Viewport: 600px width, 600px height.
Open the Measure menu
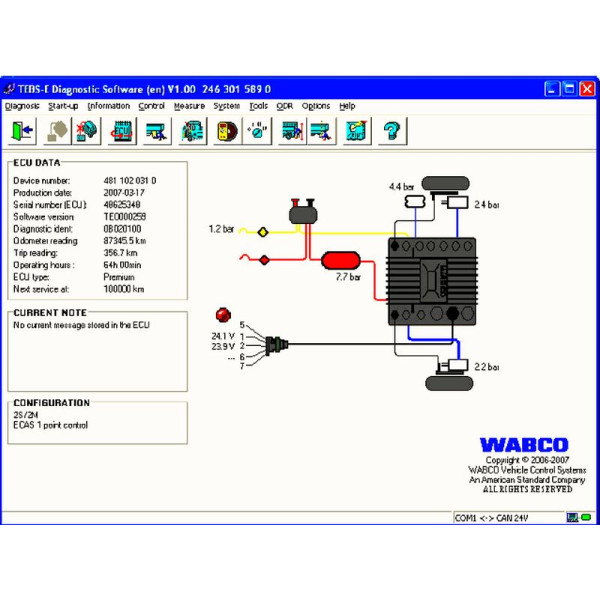tap(189, 106)
